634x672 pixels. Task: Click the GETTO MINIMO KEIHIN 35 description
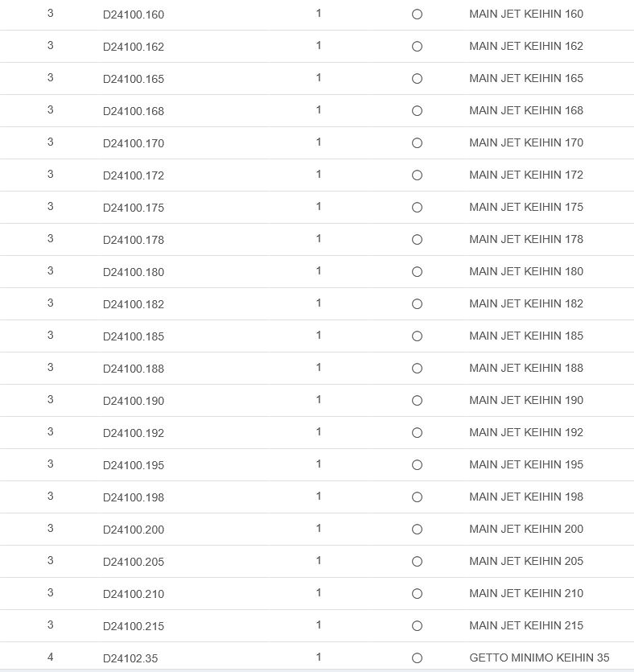click(539, 658)
